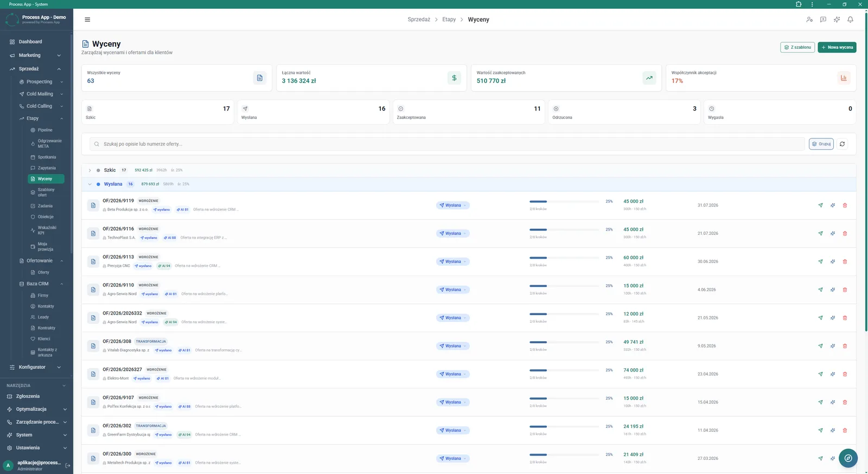Click document icon of offer OF/2026/2026332

93,318
